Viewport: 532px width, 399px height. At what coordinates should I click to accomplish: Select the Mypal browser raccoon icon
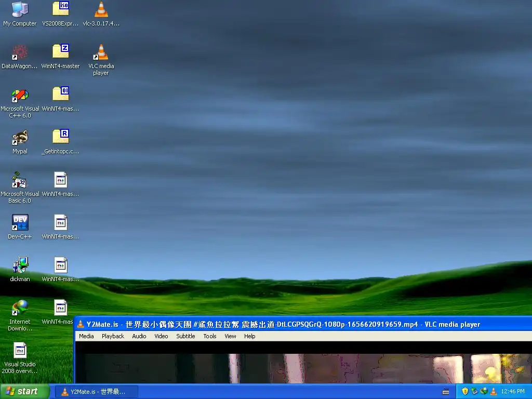click(x=20, y=142)
